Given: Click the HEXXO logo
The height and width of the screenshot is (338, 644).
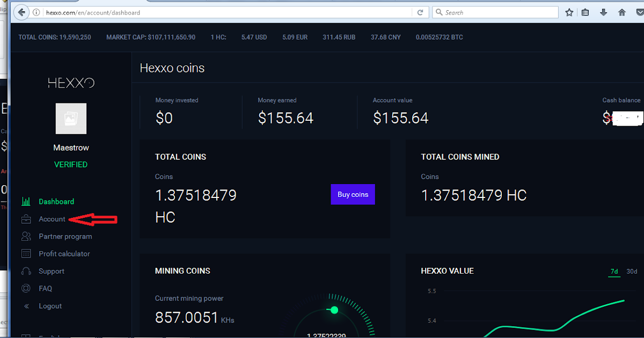Looking at the screenshot, I should (x=71, y=82).
